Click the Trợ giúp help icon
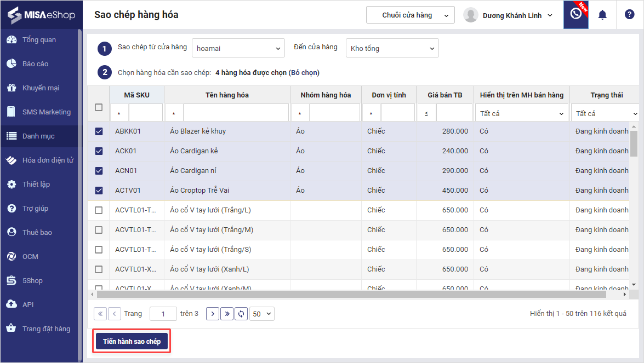This screenshot has height=363, width=644. pyautogui.click(x=12, y=209)
